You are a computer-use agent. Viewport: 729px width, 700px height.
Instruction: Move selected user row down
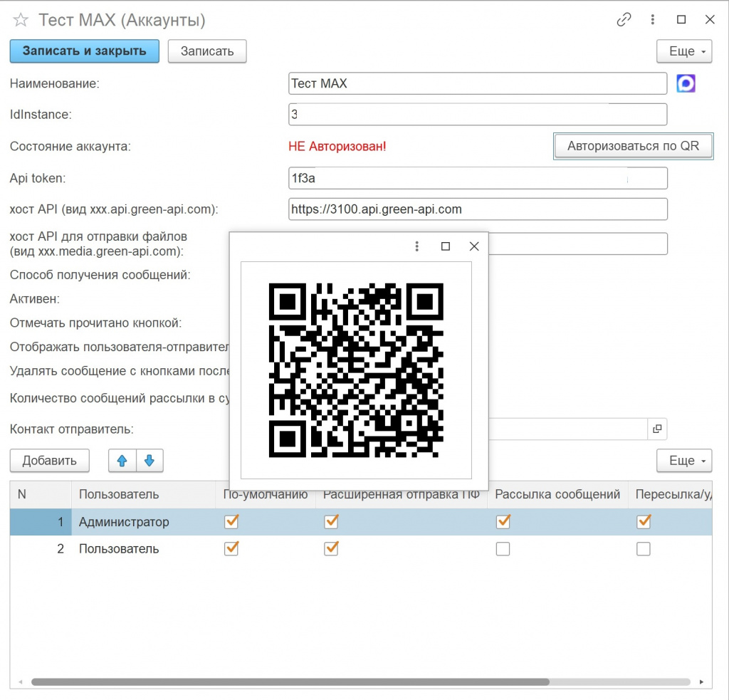(150, 461)
